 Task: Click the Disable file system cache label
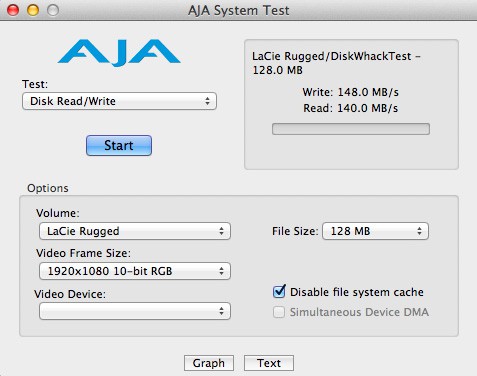pyautogui.click(x=357, y=292)
